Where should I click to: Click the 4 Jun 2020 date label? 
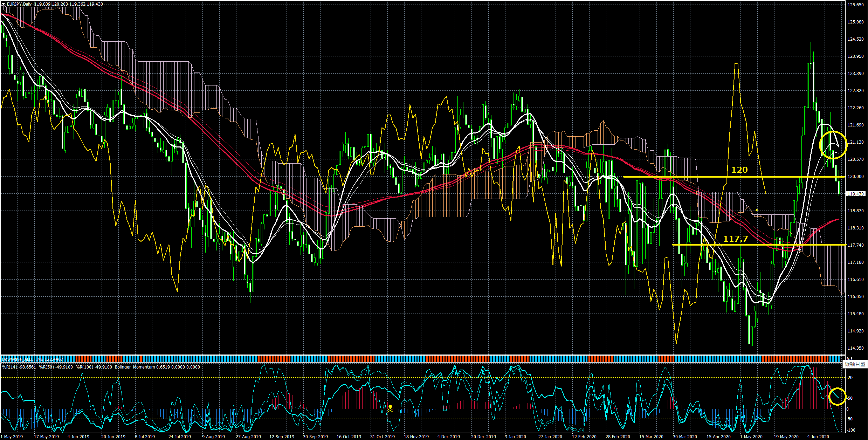[x=818, y=436]
